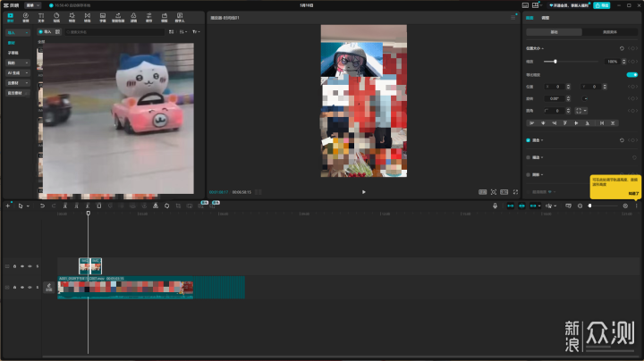
Task: Play the preview with the play button
Action: [x=363, y=192]
